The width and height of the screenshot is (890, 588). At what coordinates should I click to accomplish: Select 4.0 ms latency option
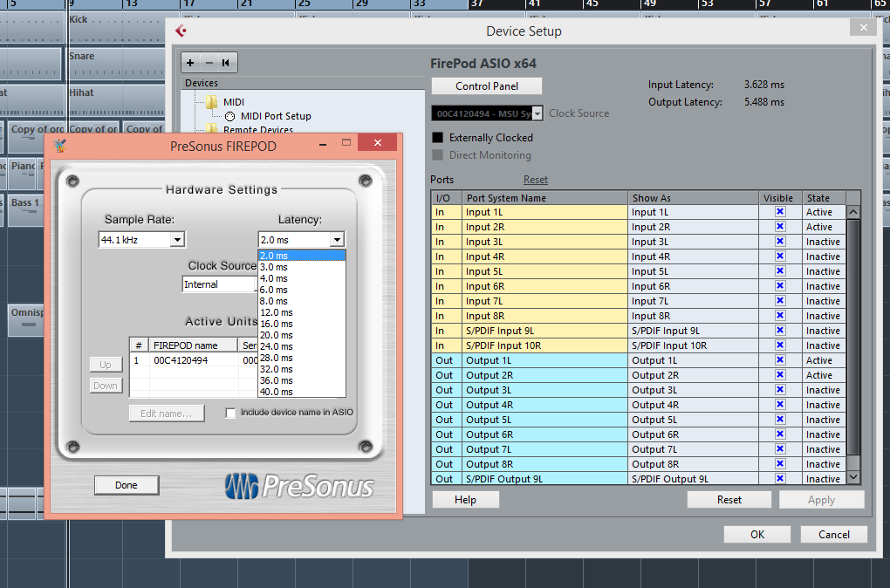pos(302,278)
